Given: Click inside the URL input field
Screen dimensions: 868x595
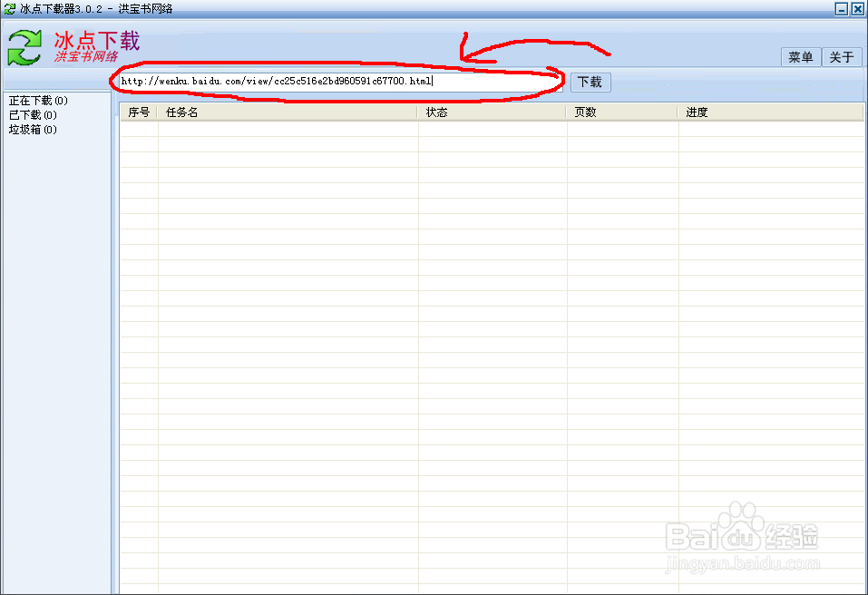Looking at the screenshot, I should [x=340, y=82].
